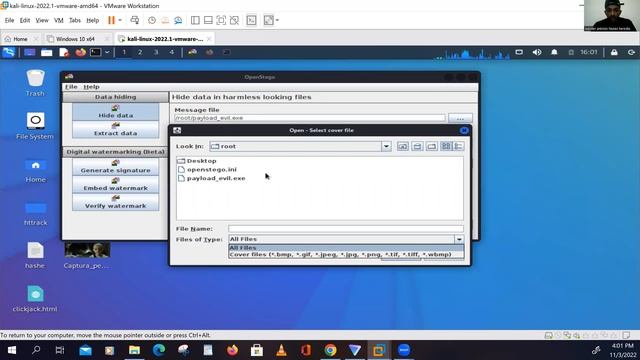The image size is (640, 360).
Task: Select Extract data in OpenStego sidebar
Action: [116, 130]
